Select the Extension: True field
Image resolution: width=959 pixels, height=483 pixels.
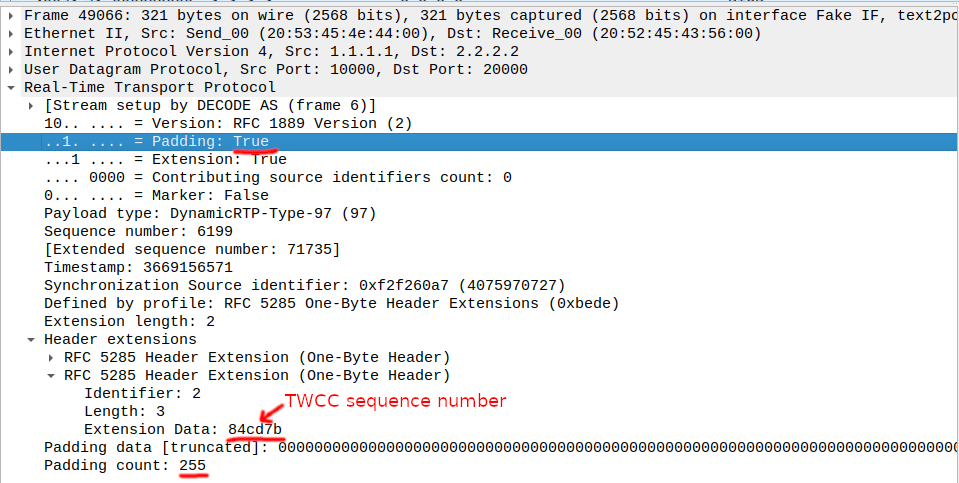[x=165, y=160]
